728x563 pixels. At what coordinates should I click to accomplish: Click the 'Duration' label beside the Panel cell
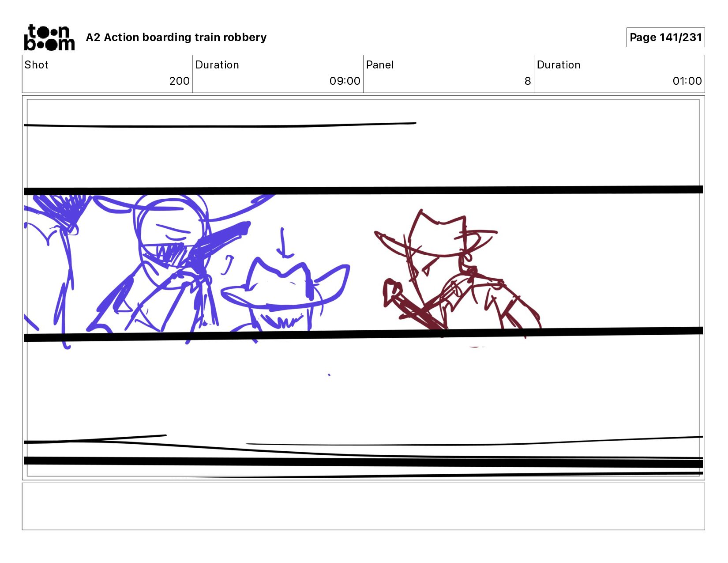coord(559,65)
